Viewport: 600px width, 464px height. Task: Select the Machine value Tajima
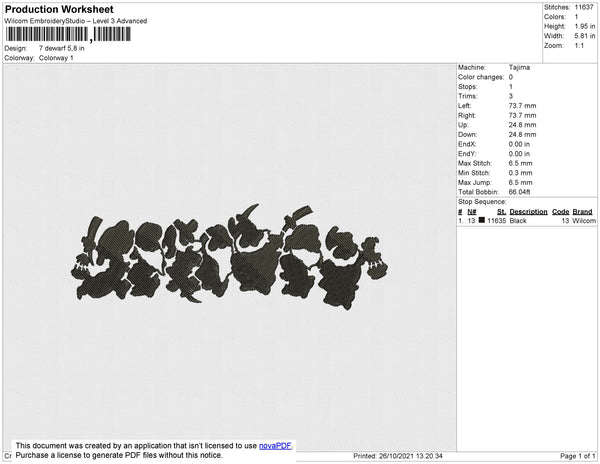[519, 67]
